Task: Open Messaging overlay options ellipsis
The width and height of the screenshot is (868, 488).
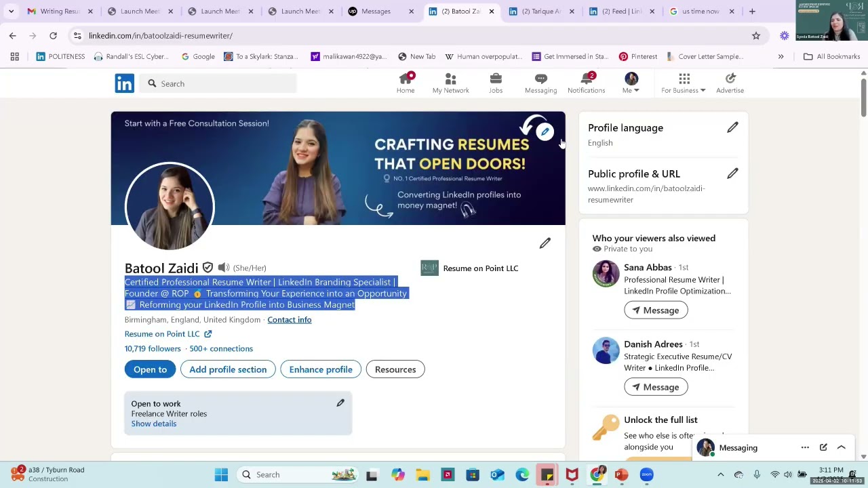Action: tap(805, 447)
